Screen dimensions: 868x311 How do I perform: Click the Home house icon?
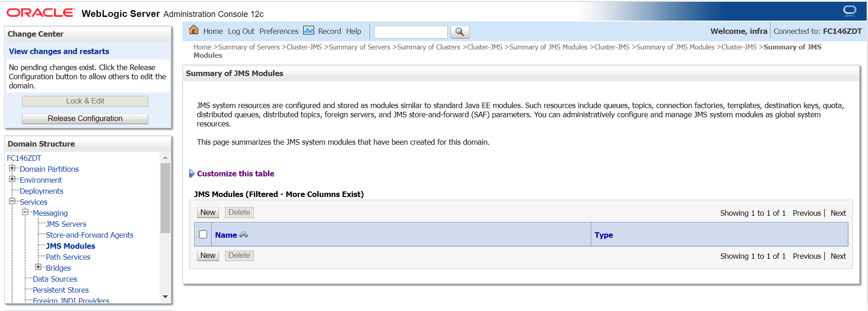pyautogui.click(x=194, y=30)
